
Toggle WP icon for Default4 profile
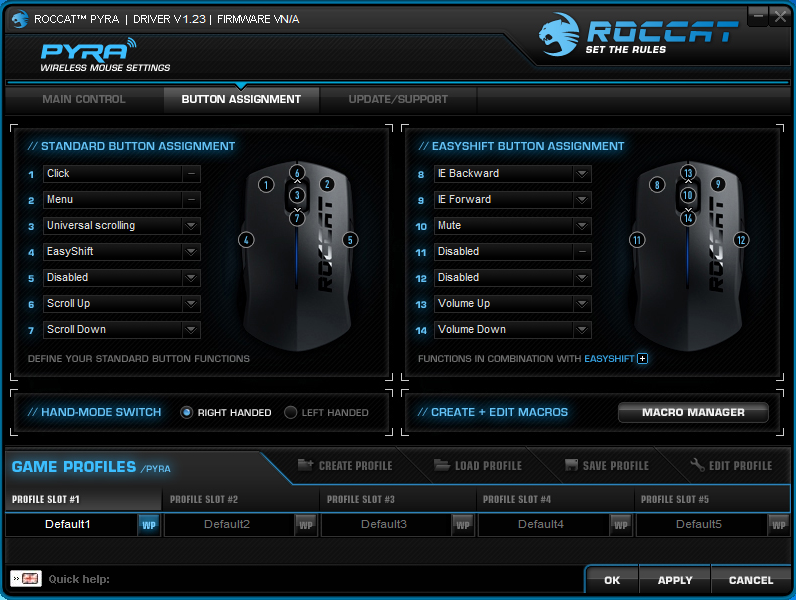pyautogui.click(x=621, y=525)
